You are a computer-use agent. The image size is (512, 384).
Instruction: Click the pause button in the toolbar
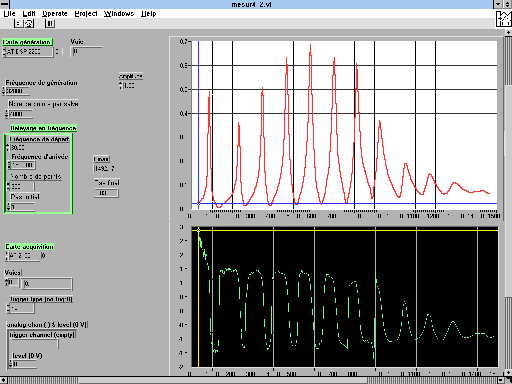click(x=50, y=23)
